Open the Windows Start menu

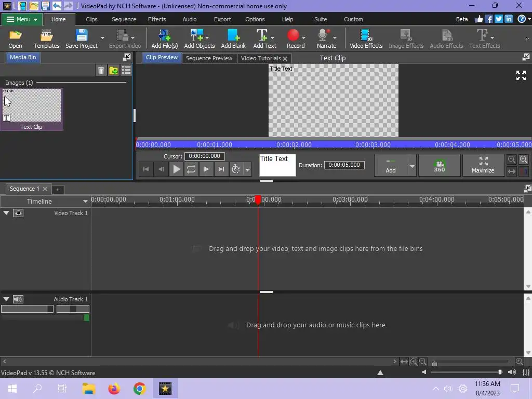[12, 389]
